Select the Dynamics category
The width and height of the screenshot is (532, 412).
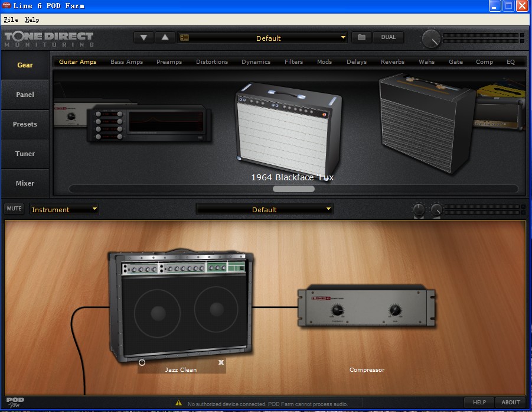click(256, 62)
